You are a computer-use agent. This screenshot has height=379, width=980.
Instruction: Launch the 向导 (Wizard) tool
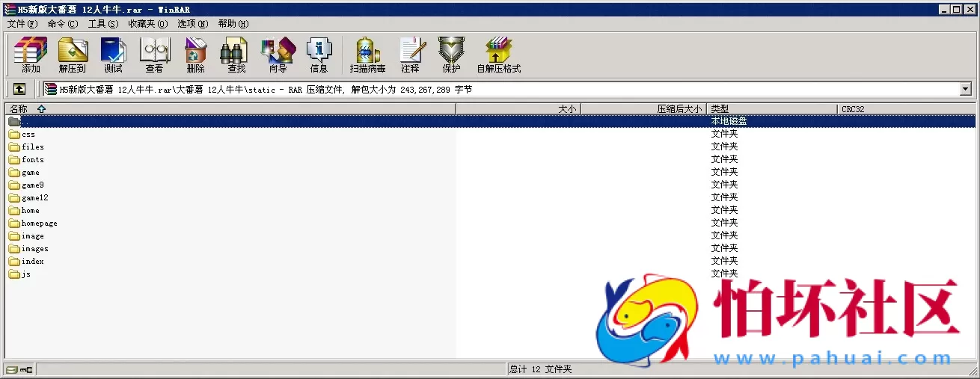click(278, 55)
